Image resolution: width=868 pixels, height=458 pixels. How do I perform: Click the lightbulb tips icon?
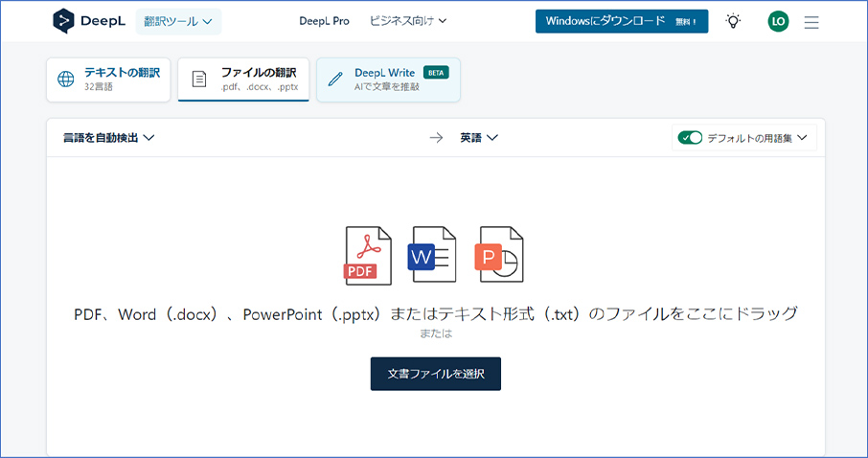click(733, 22)
